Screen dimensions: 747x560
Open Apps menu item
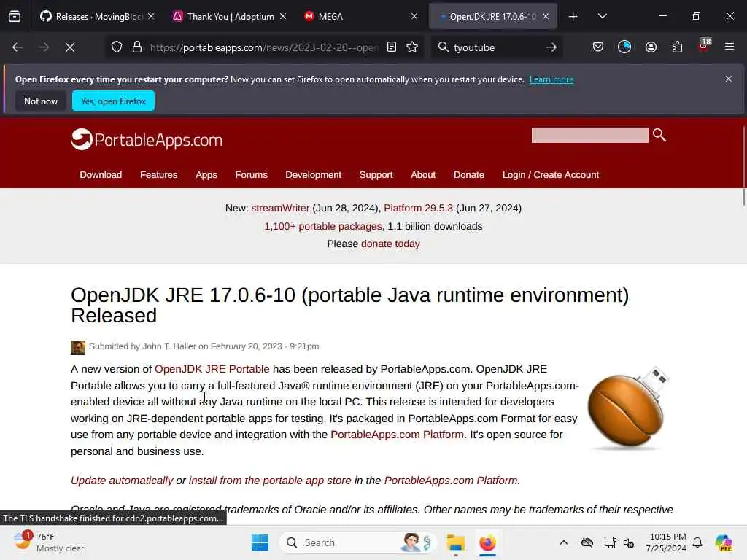pos(206,175)
